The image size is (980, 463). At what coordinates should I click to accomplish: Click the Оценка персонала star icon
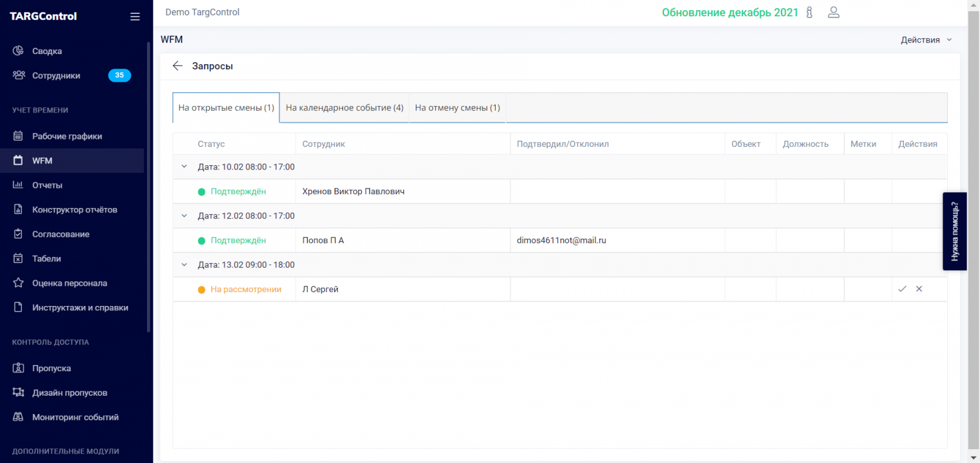[19, 283]
